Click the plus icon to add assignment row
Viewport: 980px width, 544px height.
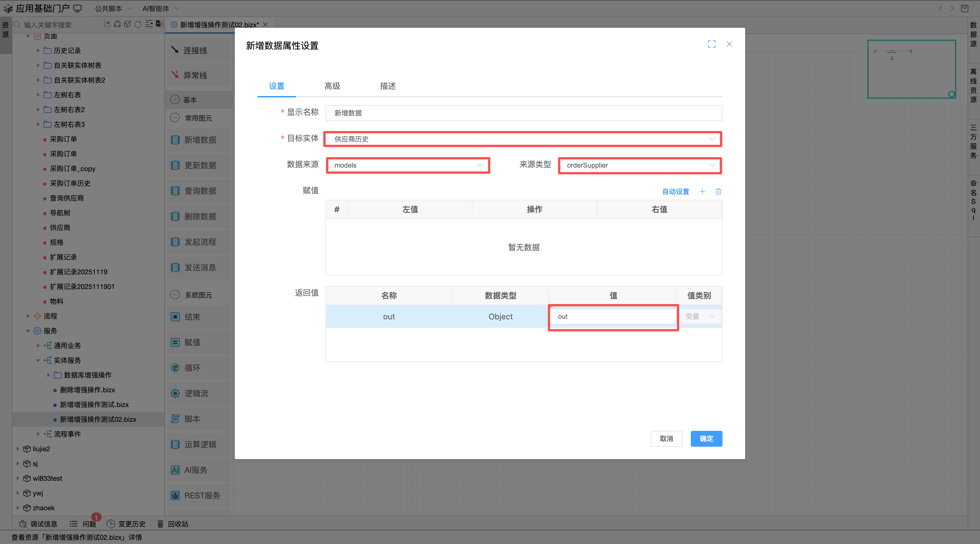pos(702,191)
